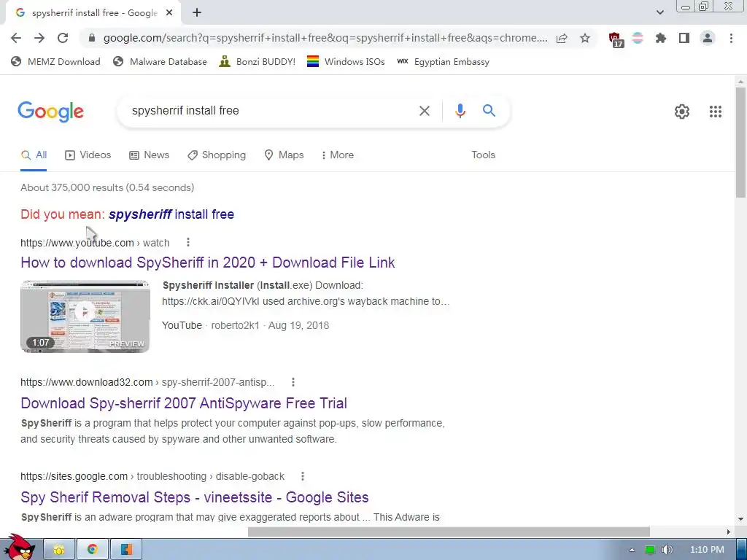Open the volume speaker tray icon
Viewport: 747px width, 560px height.
[x=667, y=550]
